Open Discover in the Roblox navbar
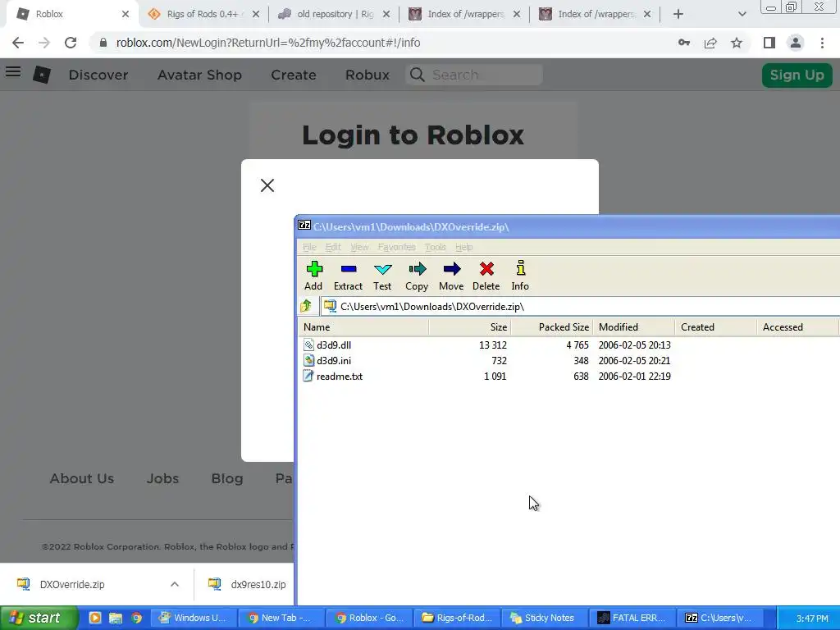This screenshot has height=630, width=840. pyautogui.click(x=98, y=75)
